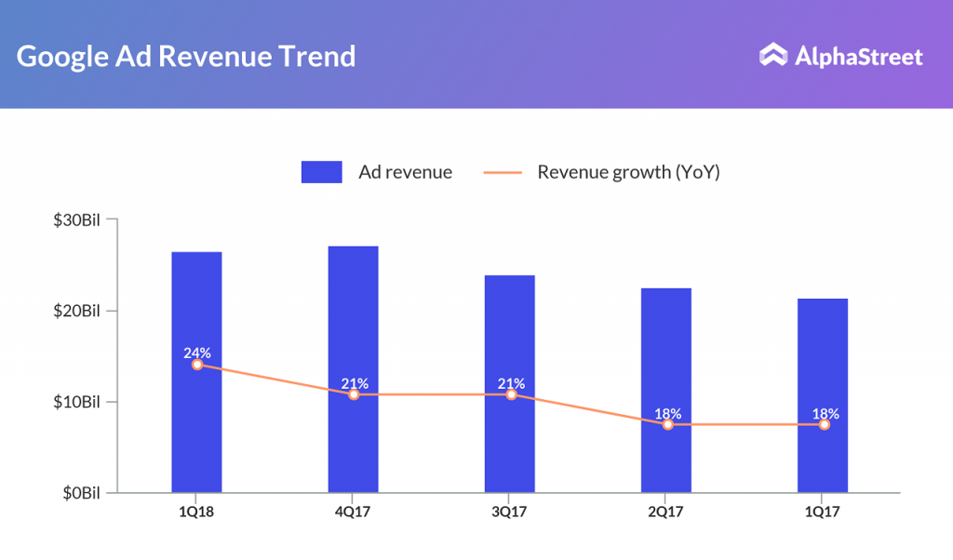The height and width of the screenshot is (560, 953).
Task: Click the 21% marker above the 4Q17 bar
Action: coord(353,395)
